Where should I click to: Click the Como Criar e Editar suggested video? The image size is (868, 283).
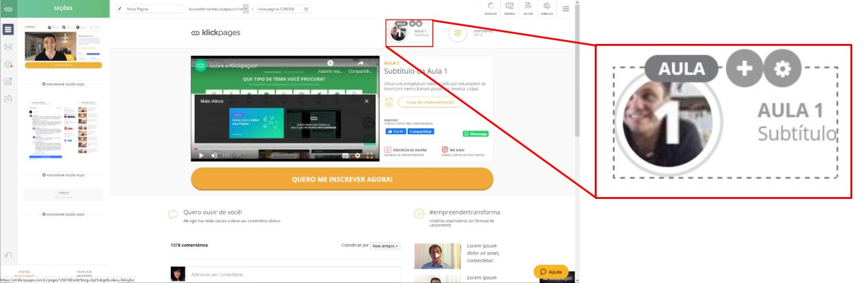coord(256,122)
